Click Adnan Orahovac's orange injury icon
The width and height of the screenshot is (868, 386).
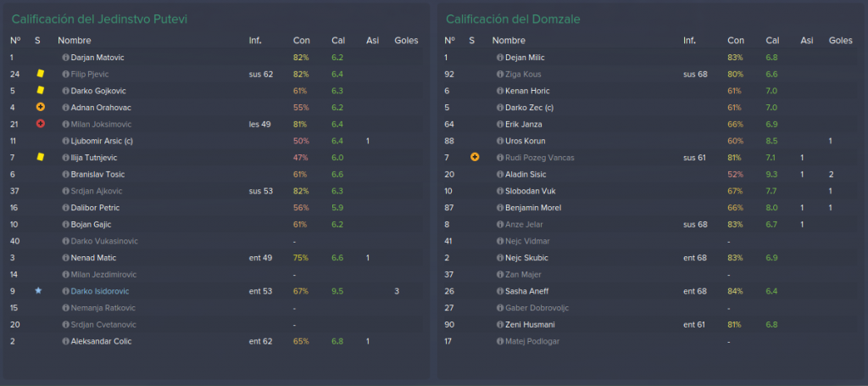(40, 108)
